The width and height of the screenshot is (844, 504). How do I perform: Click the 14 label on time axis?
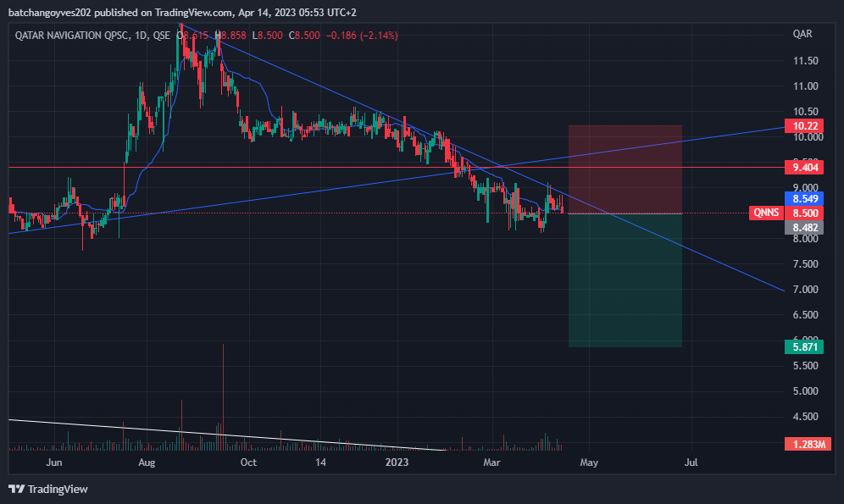pyautogui.click(x=320, y=462)
